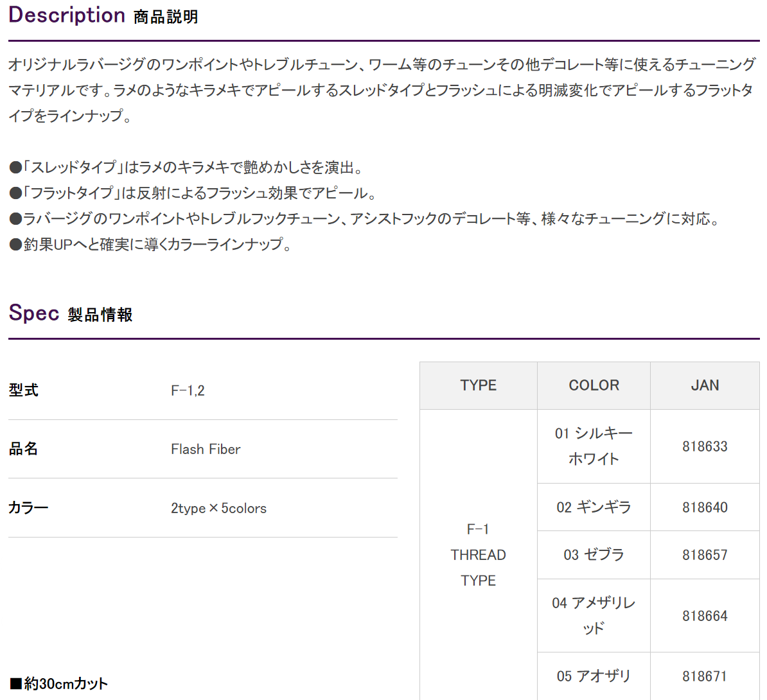Click JAN code 818657
The image size is (767, 700).
705,555
